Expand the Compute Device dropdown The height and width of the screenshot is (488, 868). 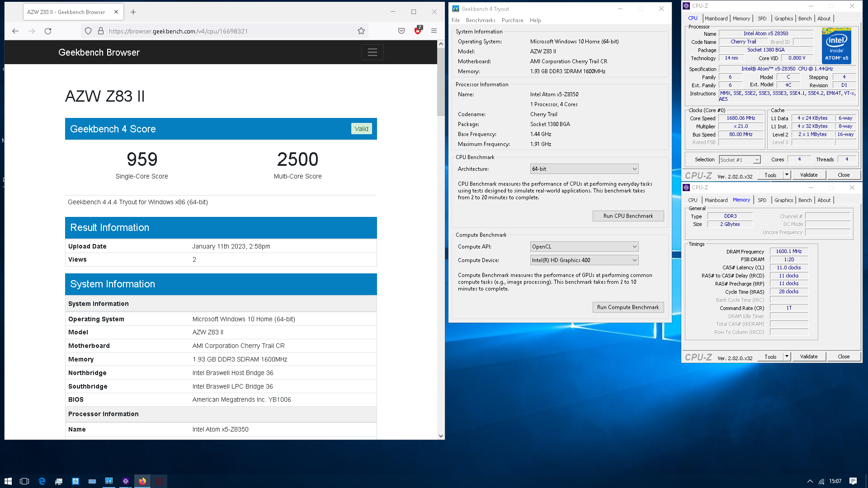tap(584, 260)
